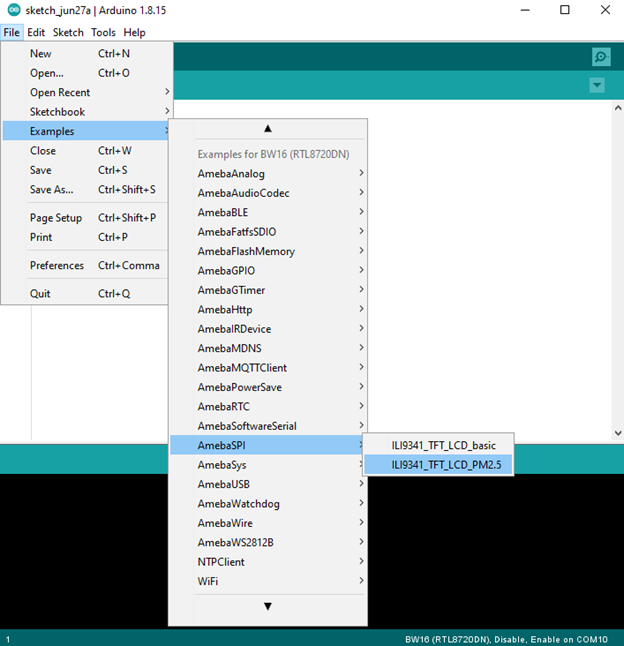Open the AmebaSoftwareSerial examples entry
The height and width of the screenshot is (646, 624).
coord(268,426)
